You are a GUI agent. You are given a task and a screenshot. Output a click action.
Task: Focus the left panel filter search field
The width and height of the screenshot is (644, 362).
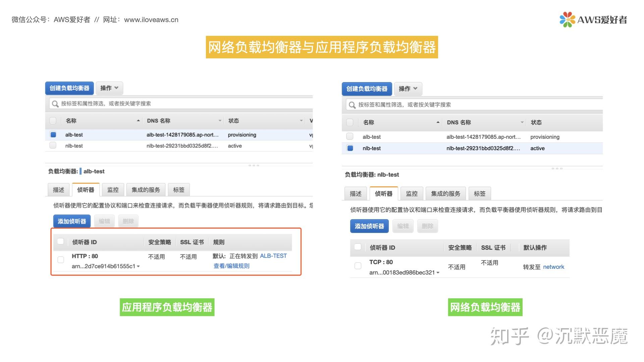click(x=181, y=104)
